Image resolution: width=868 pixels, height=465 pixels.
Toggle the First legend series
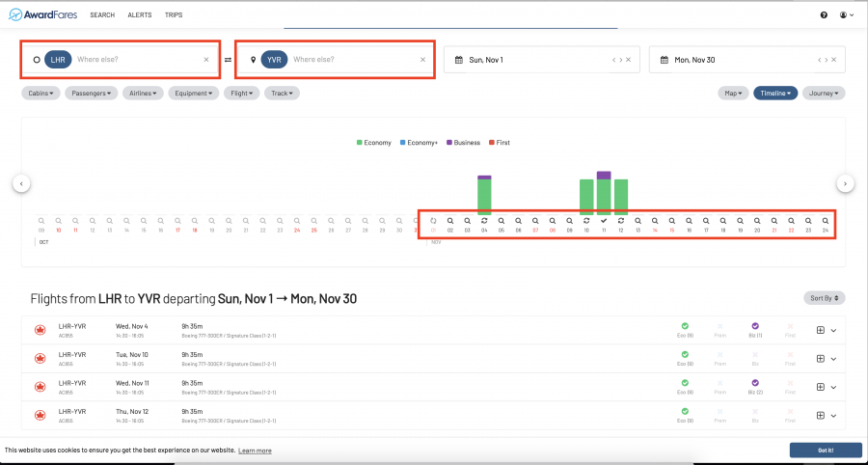tap(499, 143)
